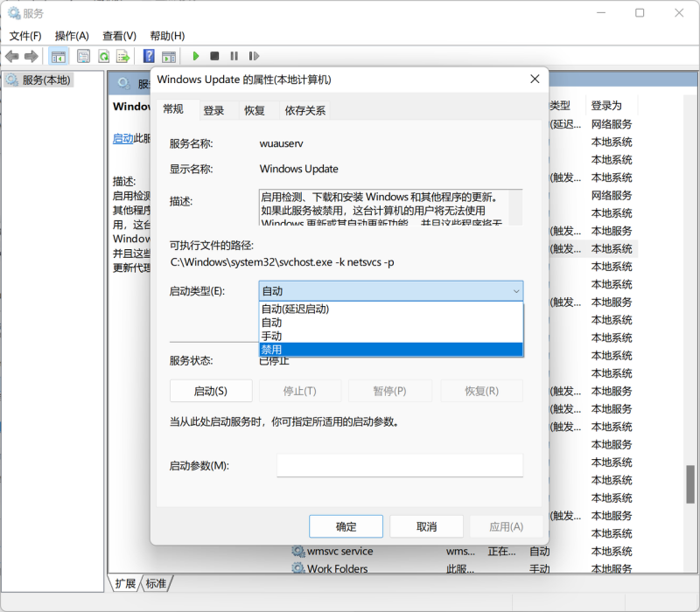Close the Windows Update properties dialog
This screenshot has height=612, width=700.
click(x=535, y=79)
